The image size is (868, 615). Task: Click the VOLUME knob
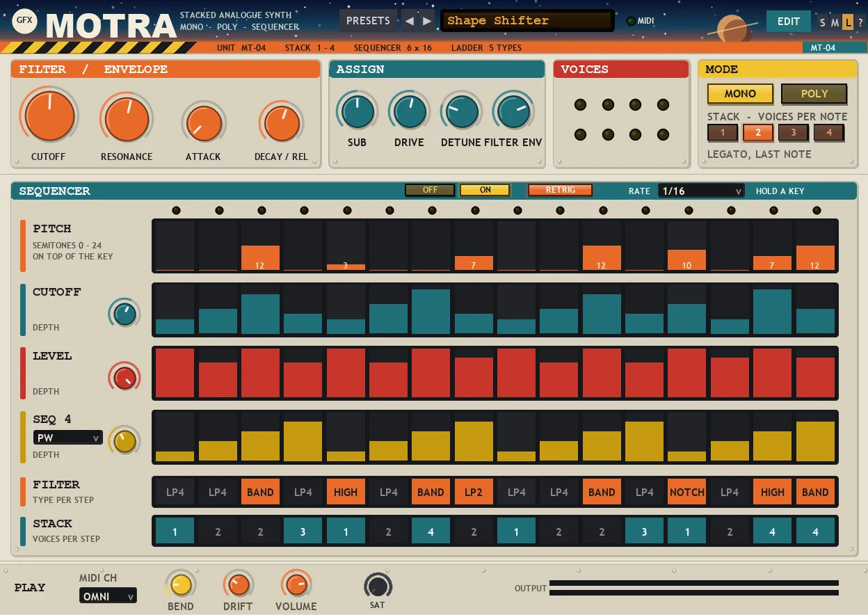[296, 584]
